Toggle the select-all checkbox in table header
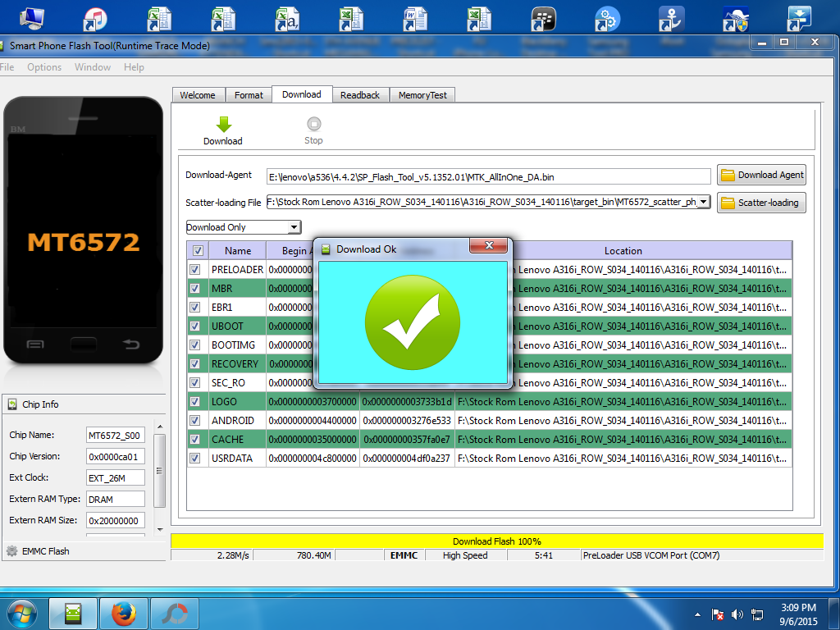The width and height of the screenshot is (840, 630). pyautogui.click(x=198, y=251)
